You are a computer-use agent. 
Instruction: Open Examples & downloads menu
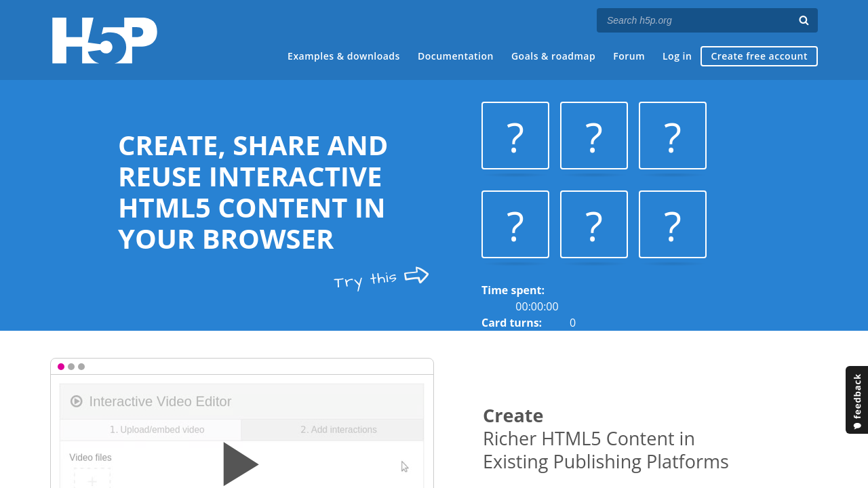coord(343,56)
